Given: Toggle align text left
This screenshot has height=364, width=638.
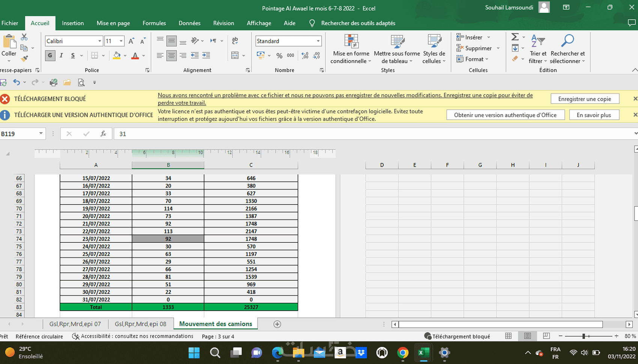Looking at the screenshot, I should coord(160,56).
